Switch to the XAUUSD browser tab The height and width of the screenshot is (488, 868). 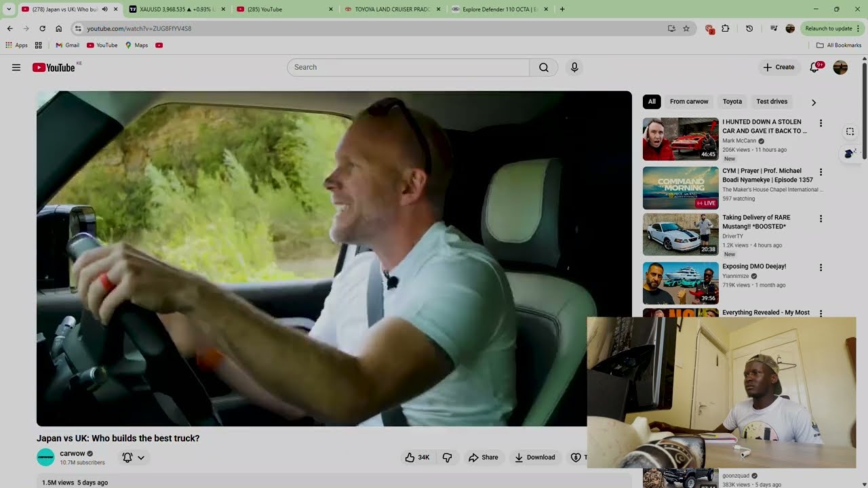[x=178, y=9]
